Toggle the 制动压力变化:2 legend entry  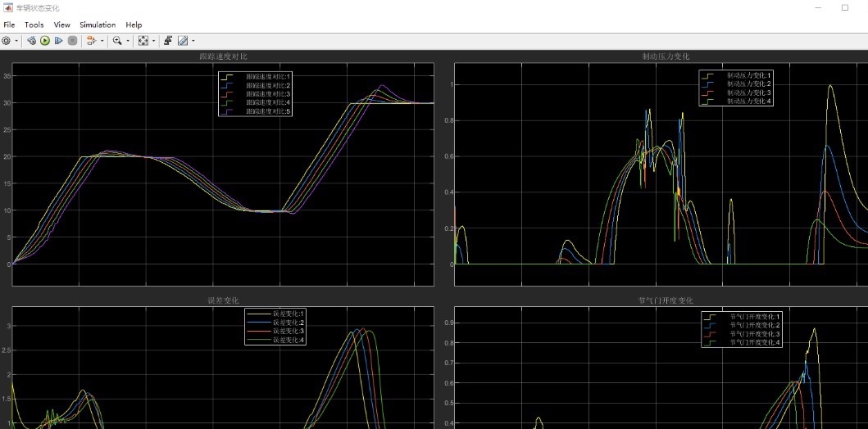point(736,84)
